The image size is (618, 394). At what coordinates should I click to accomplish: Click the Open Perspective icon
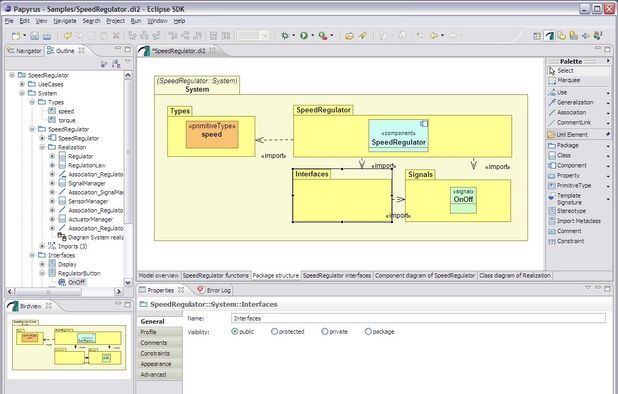537,36
